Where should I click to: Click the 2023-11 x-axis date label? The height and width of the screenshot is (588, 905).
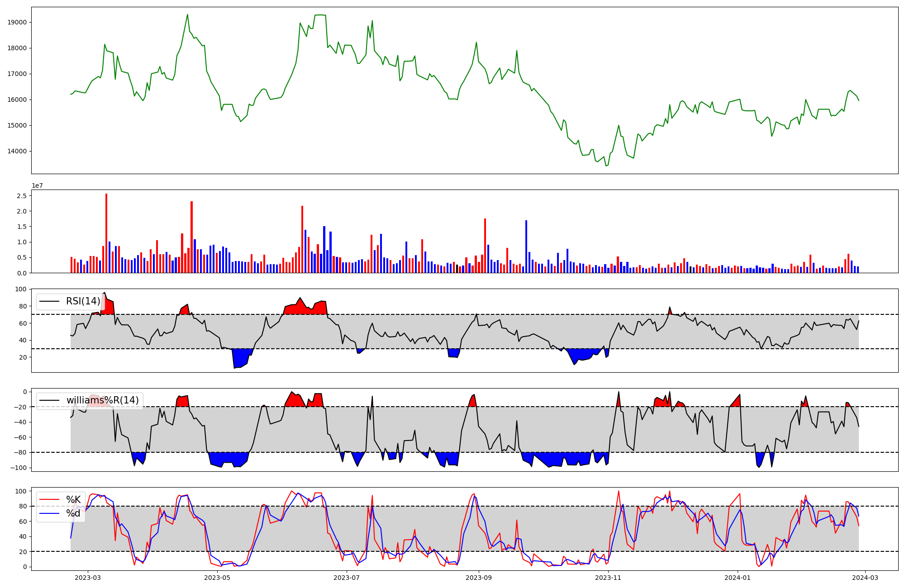coord(608,577)
